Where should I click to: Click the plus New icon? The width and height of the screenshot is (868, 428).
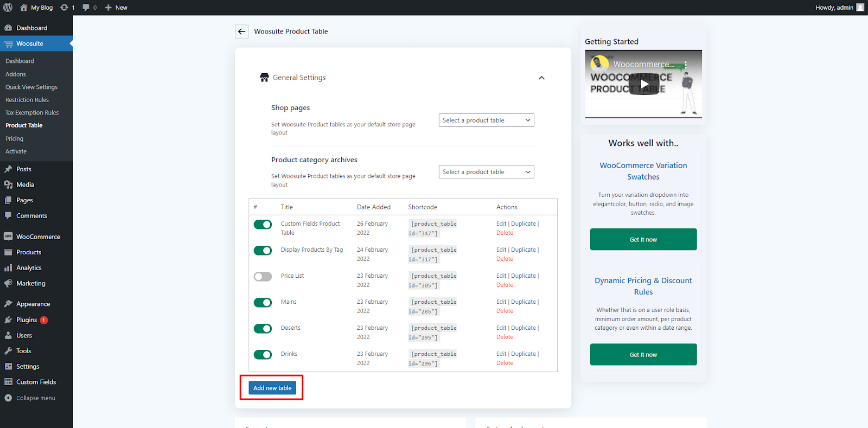tap(108, 8)
